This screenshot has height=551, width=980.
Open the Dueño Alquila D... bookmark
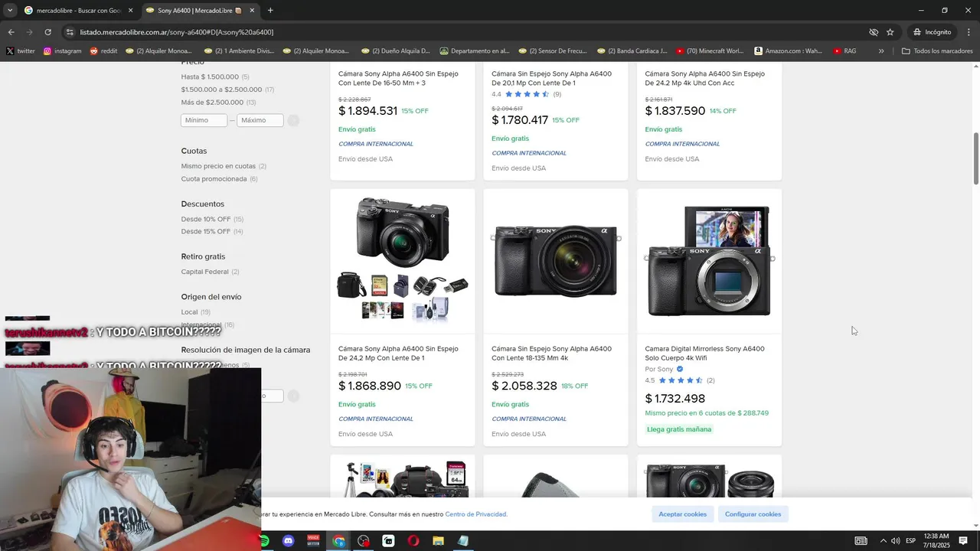(396, 51)
